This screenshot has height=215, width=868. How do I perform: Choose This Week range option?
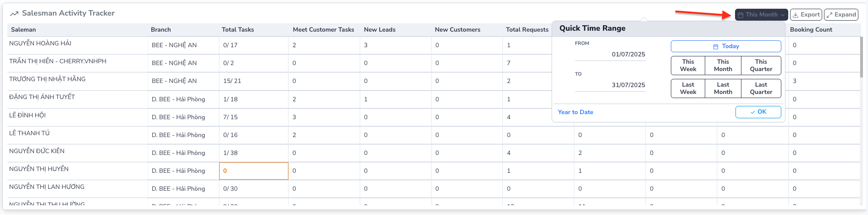tap(688, 66)
